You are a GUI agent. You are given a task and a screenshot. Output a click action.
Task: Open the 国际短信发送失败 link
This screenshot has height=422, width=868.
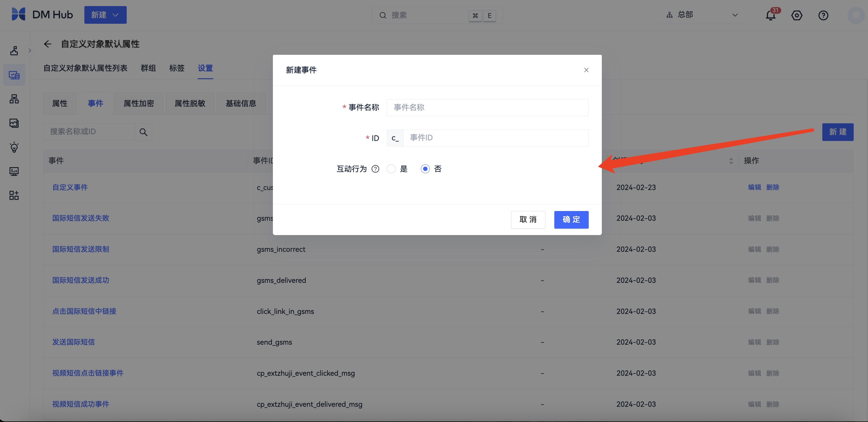click(x=80, y=218)
